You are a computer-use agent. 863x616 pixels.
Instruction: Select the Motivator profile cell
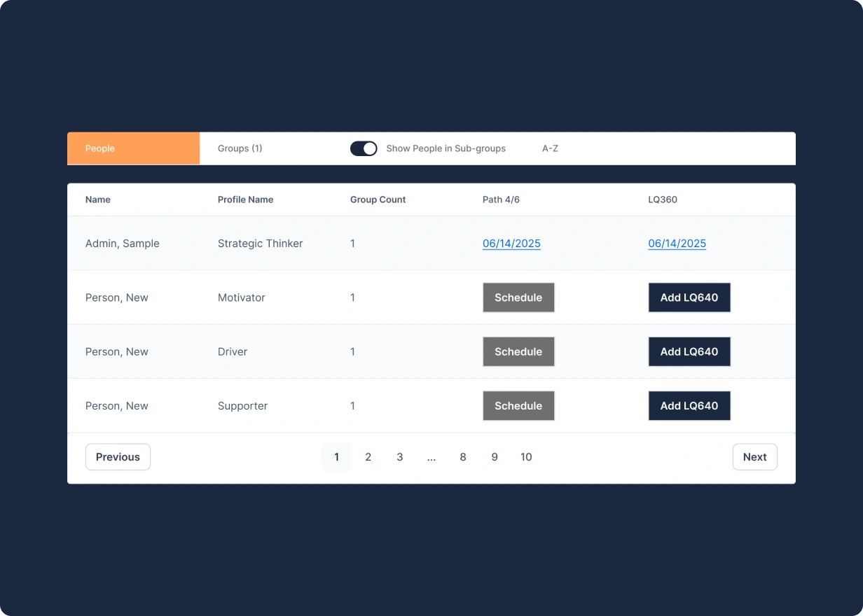(x=242, y=297)
